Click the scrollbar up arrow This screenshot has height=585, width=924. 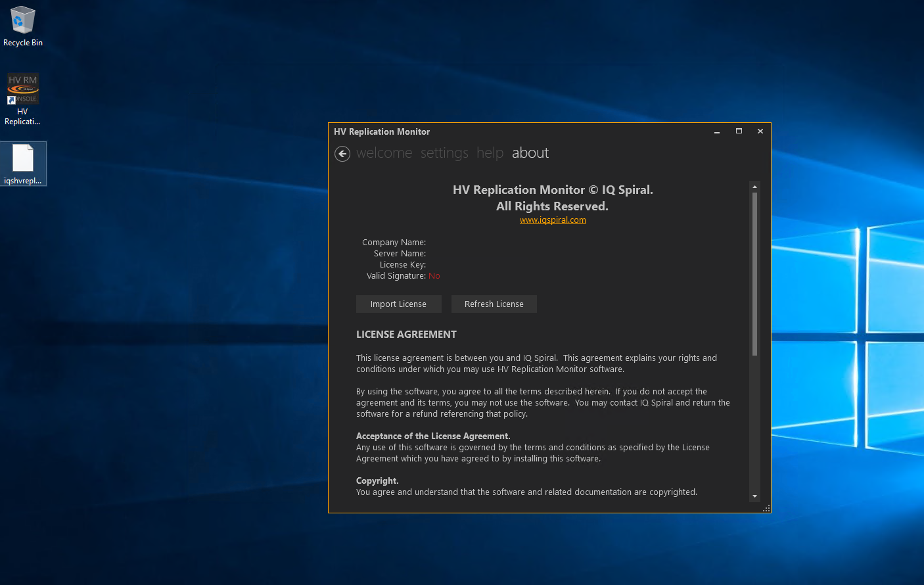point(754,187)
